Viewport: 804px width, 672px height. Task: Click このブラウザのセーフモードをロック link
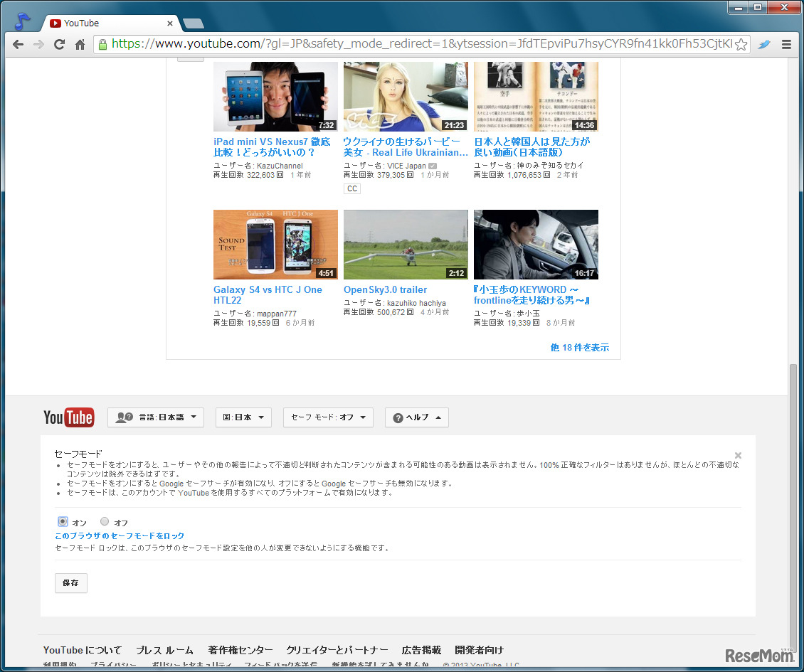click(120, 535)
